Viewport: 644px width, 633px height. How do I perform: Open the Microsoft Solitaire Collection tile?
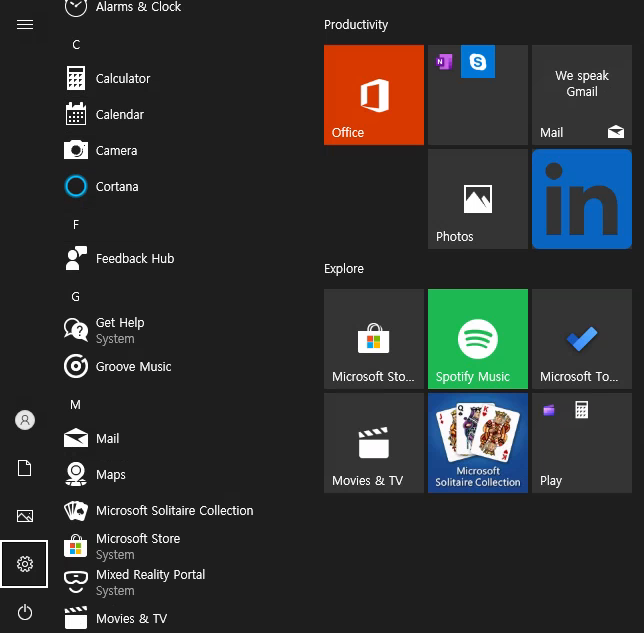pos(478,443)
